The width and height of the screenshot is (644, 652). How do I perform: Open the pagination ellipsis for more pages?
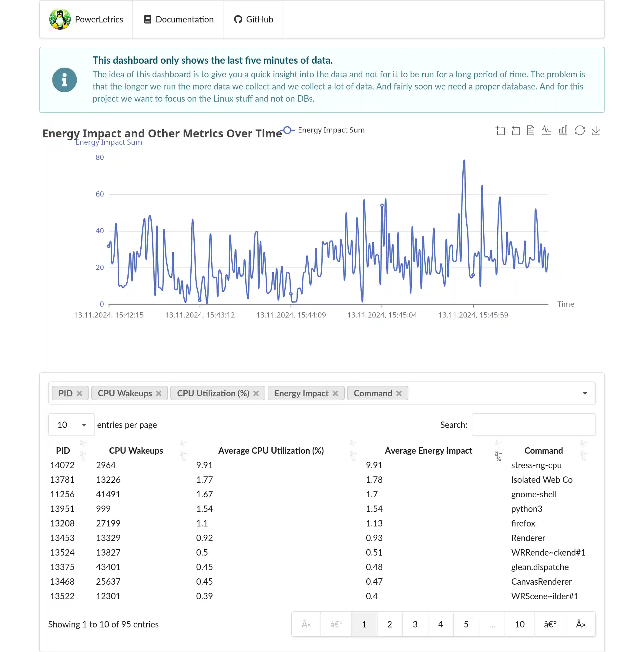492,624
